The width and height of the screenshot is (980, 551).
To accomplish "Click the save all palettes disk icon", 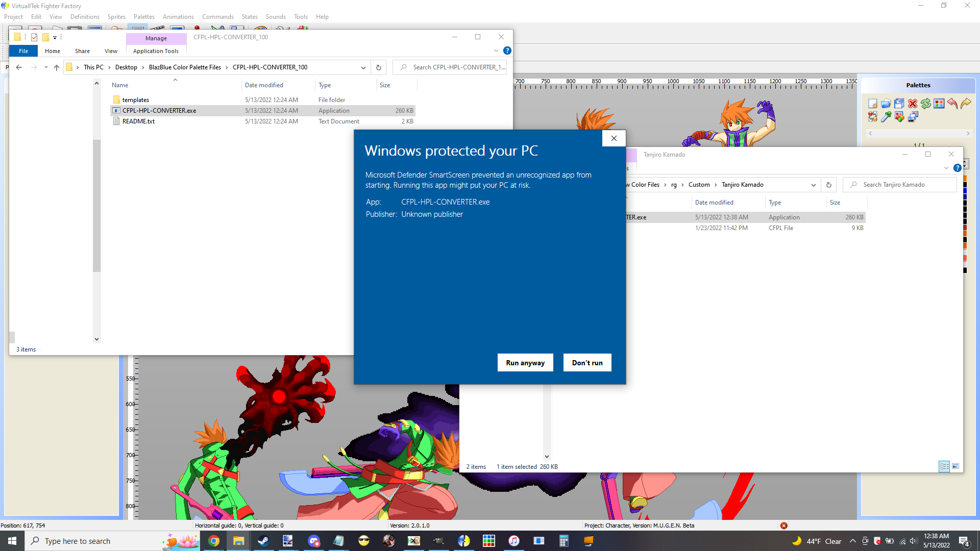I will pos(899,104).
